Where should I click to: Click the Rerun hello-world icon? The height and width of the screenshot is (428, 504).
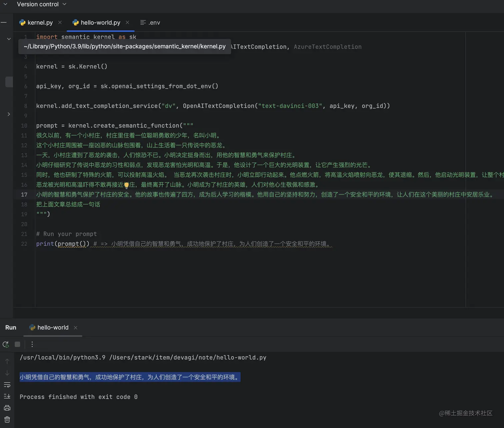click(x=6, y=344)
